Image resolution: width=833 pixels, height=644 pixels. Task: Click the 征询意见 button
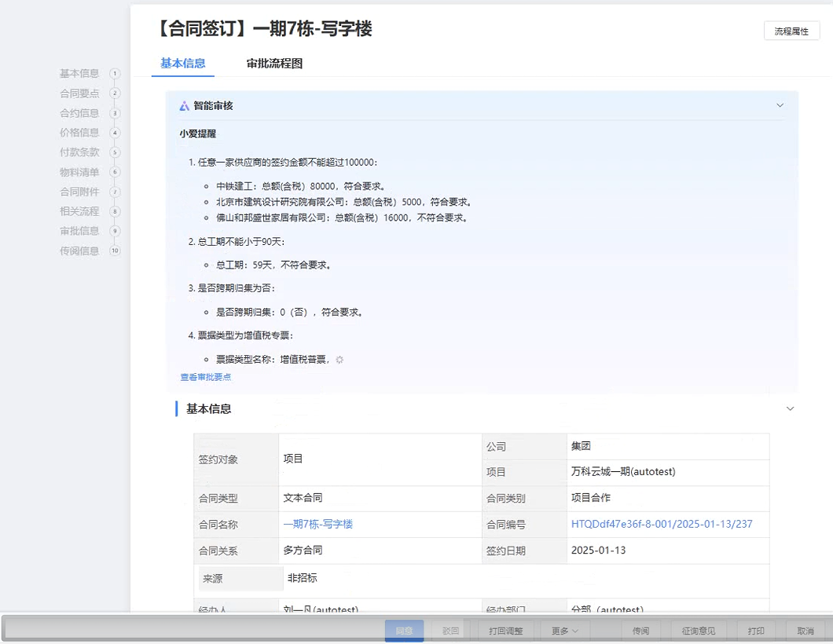click(698, 631)
